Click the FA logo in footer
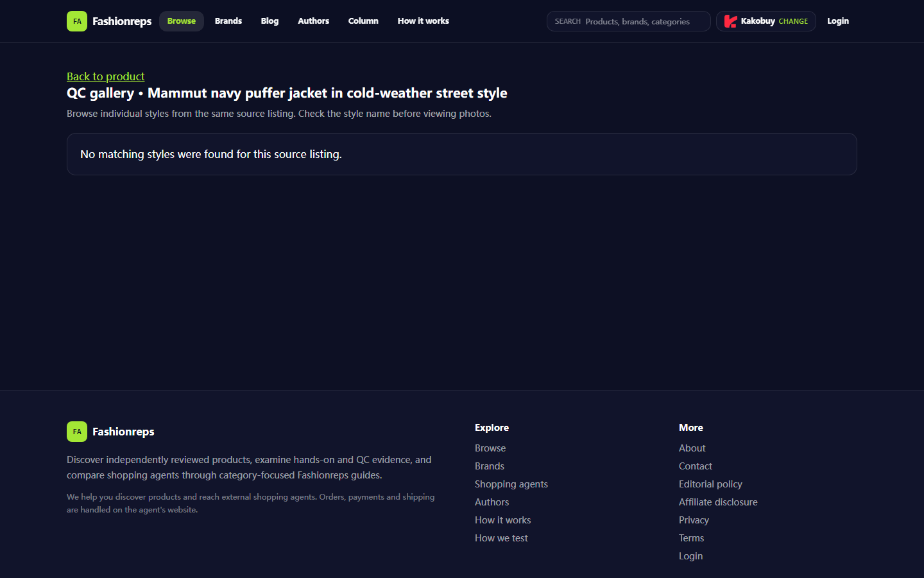The width and height of the screenshot is (924, 578). [x=77, y=432]
